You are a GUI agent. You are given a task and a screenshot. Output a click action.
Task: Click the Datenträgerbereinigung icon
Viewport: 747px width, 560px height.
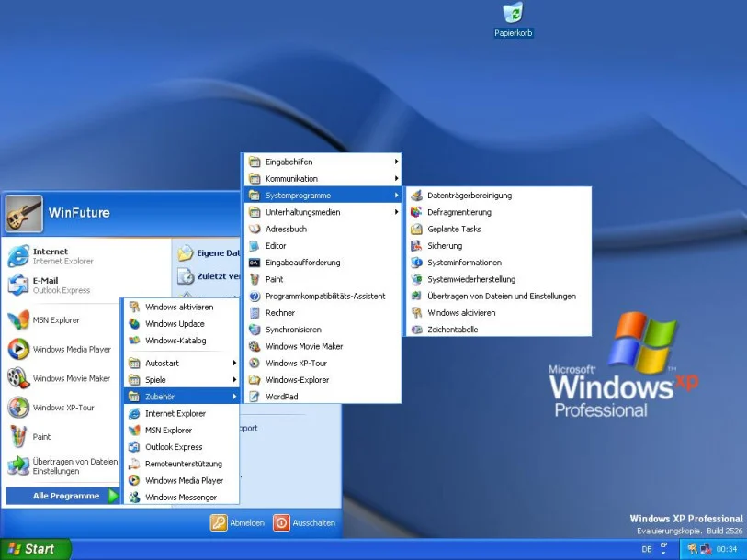(416, 196)
